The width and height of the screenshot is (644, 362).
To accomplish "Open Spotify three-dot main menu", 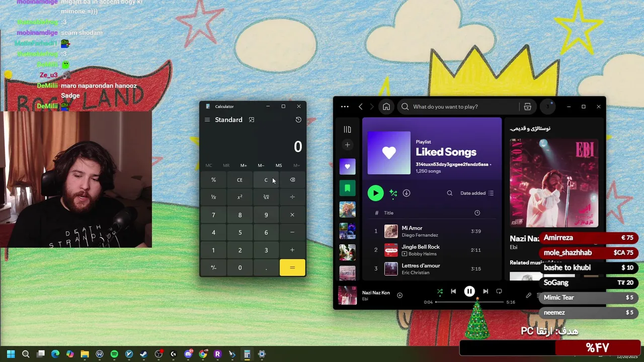I will [345, 107].
